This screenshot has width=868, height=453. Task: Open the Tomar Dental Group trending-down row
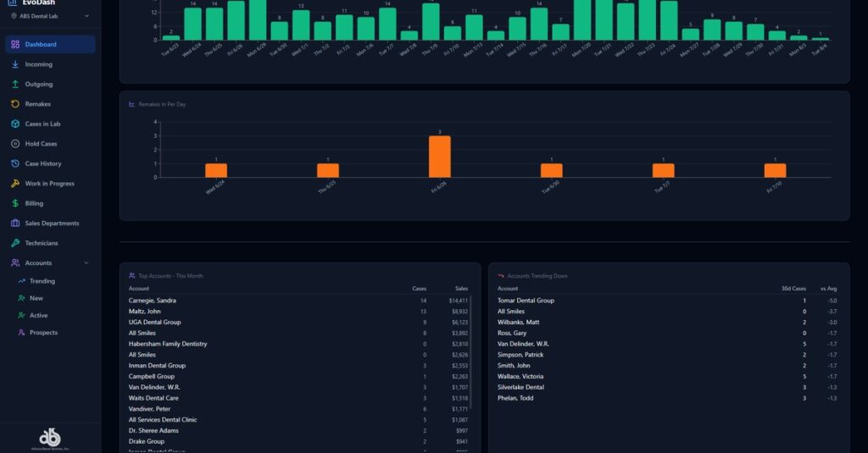pos(668,301)
